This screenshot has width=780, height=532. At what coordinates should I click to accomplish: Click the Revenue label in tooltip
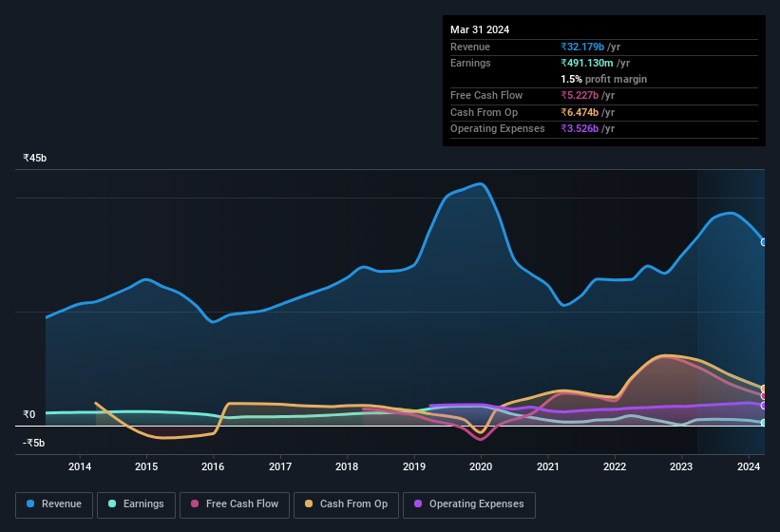470,47
